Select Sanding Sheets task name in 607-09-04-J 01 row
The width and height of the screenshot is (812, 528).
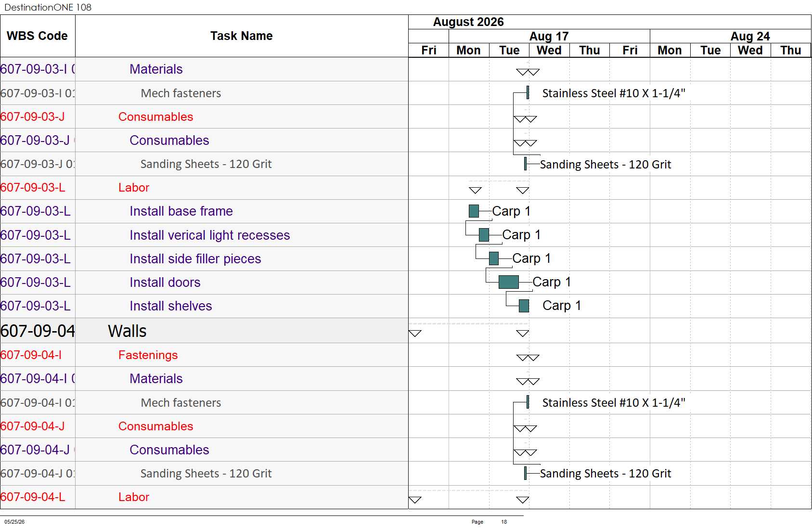pyautogui.click(x=206, y=474)
